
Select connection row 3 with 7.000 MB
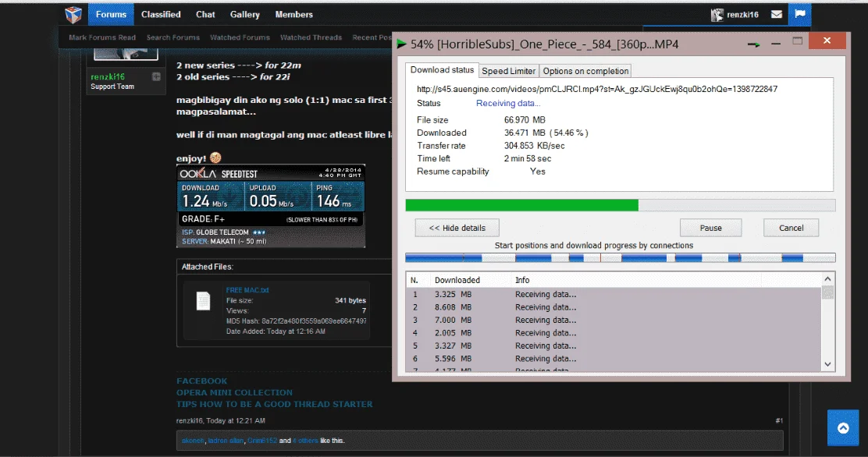point(614,320)
